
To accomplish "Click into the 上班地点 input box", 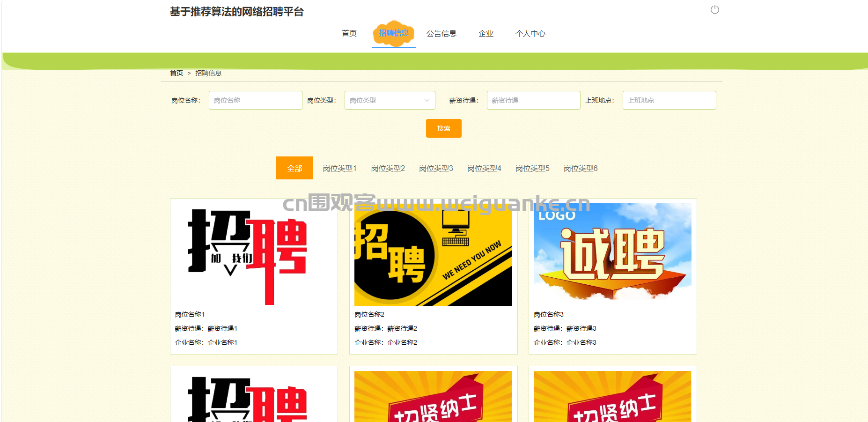I will (x=669, y=100).
